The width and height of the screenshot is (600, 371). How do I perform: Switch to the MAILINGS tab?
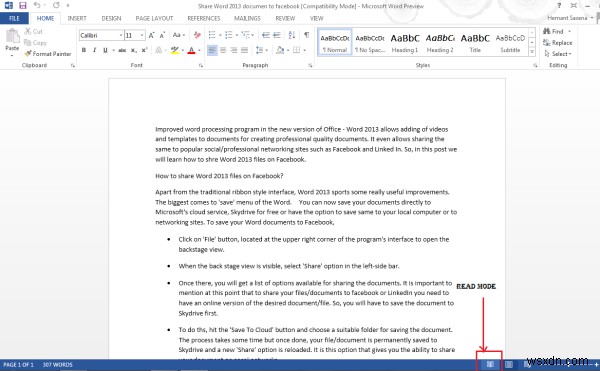click(247, 18)
